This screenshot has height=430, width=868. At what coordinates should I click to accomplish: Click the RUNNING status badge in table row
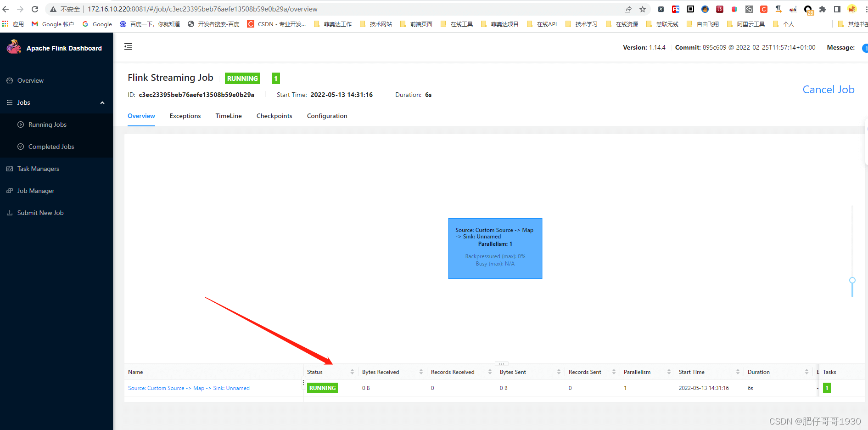[x=322, y=388]
